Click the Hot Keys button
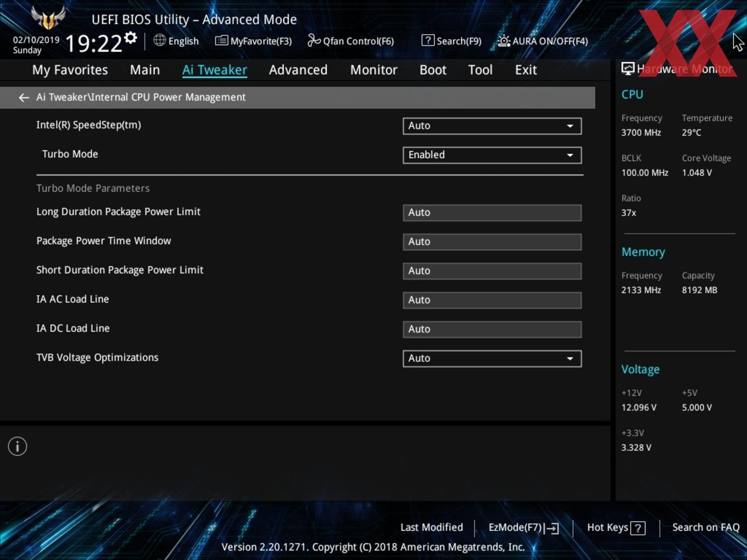Screen dimensions: 747x560 (616, 528)
